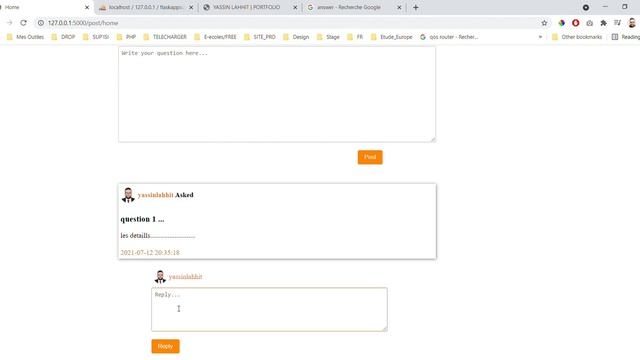Open the SUPISI bookmark folder
This screenshot has width=640, height=360.
coord(96,37)
